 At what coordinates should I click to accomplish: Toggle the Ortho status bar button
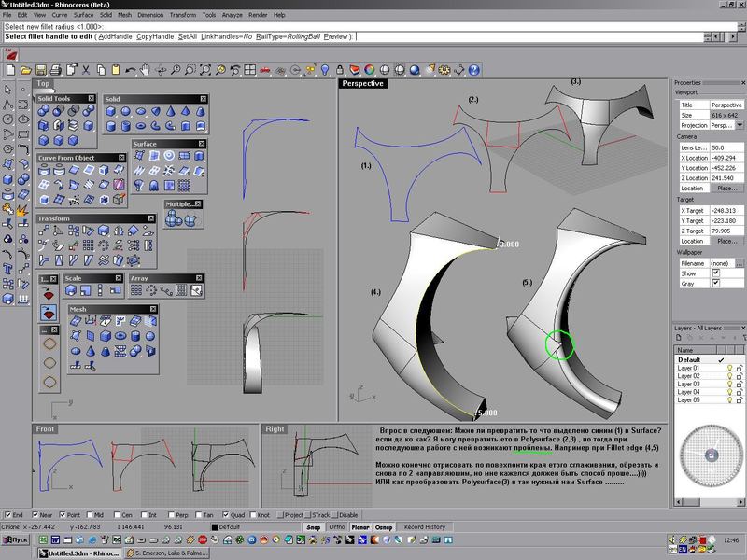click(x=339, y=527)
